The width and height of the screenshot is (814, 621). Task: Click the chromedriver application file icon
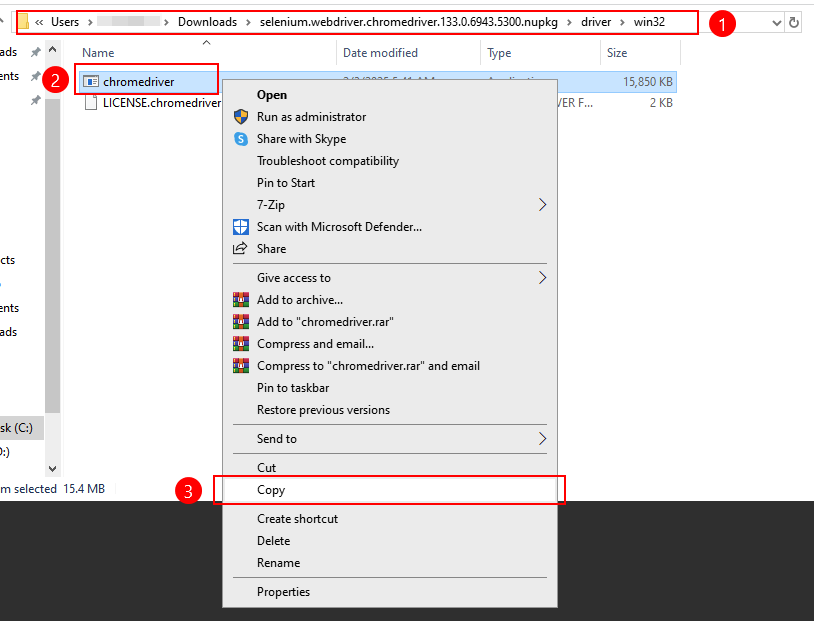coord(91,82)
